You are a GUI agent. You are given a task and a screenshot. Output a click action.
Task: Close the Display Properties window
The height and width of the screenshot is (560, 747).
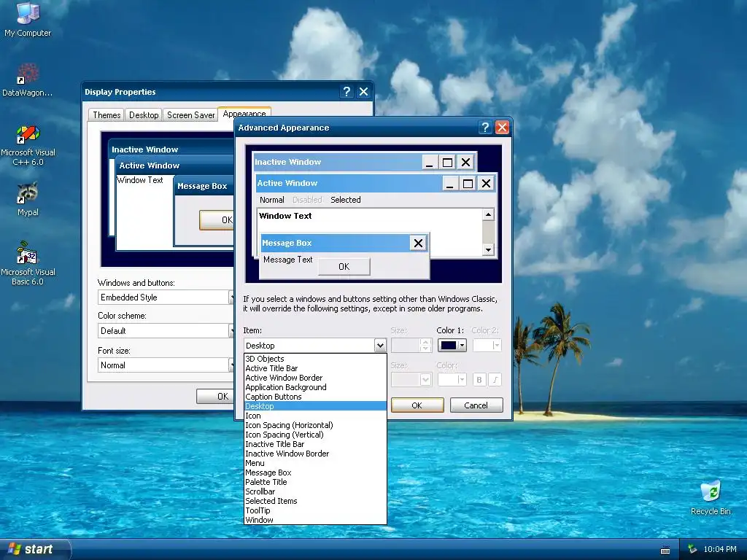(363, 91)
